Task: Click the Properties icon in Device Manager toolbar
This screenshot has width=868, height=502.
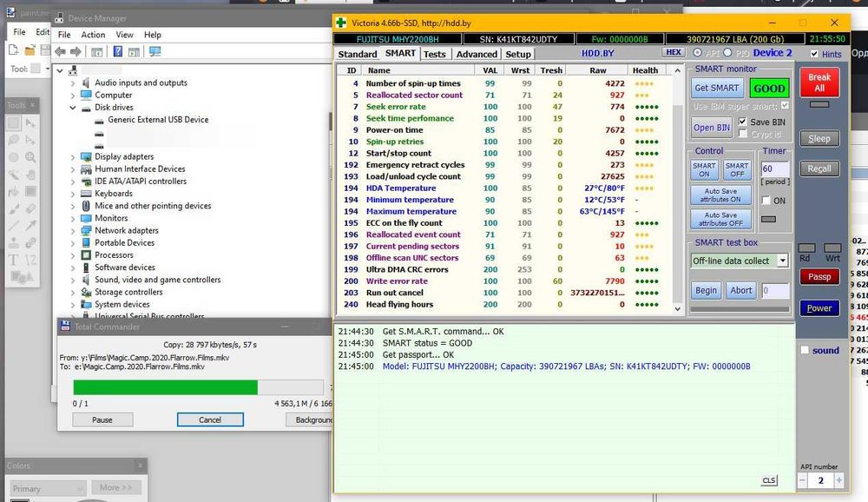Action: 96,51
